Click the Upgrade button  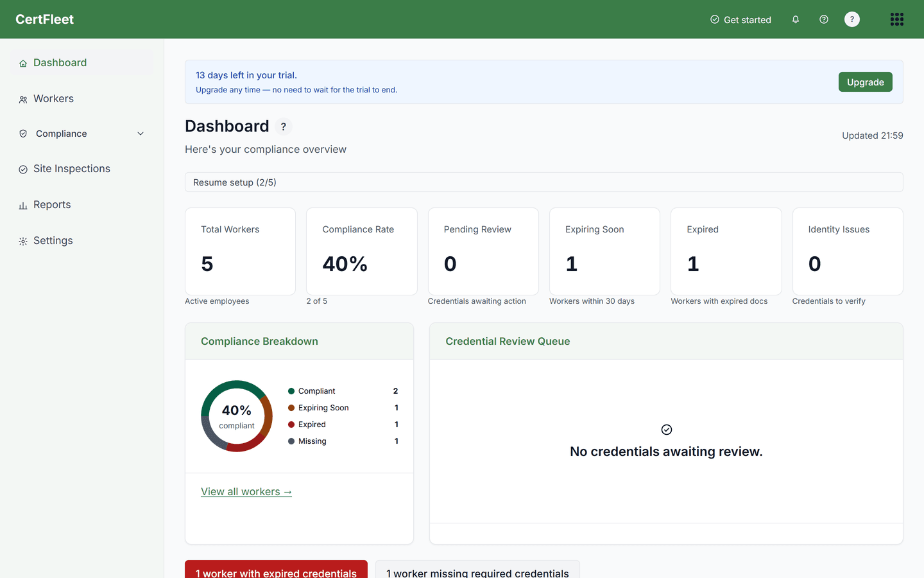[x=865, y=82]
